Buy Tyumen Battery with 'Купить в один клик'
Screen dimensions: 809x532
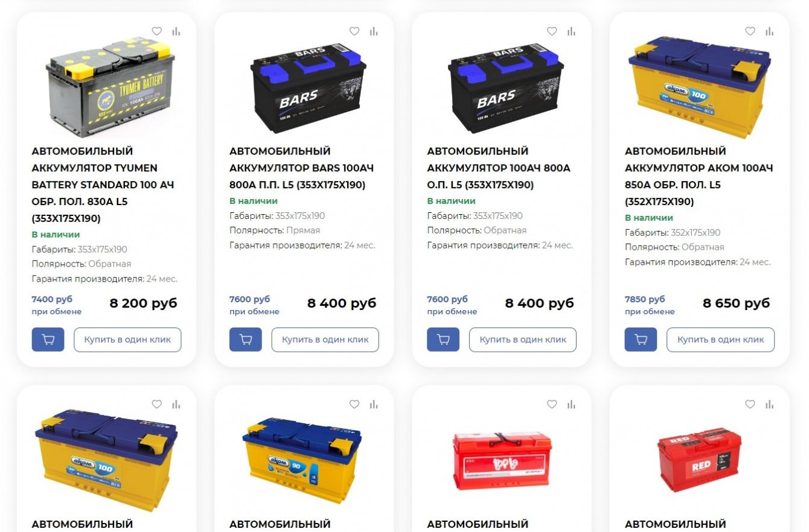[x=127, y=340]
